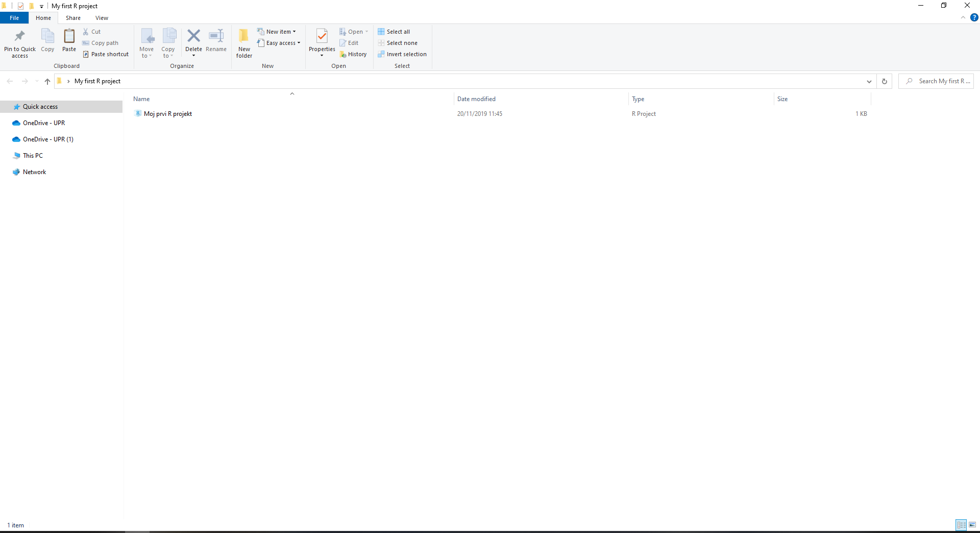Viewport: 980px width, 533px height.
Task: Create a New folder
Action: (244, 43)
